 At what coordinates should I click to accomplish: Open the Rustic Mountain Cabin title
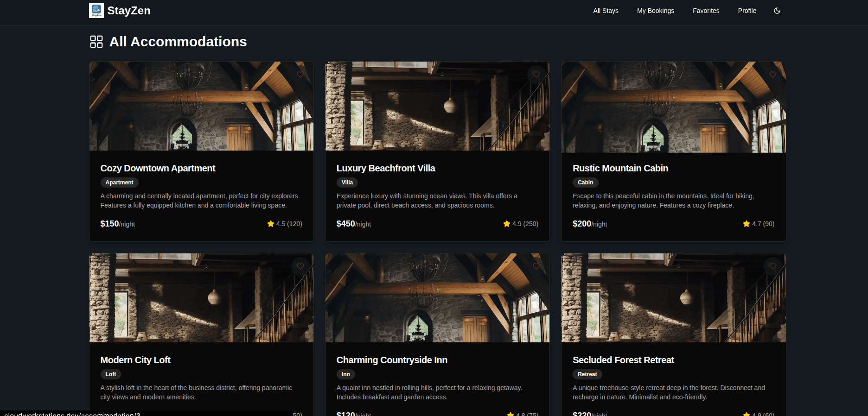pyautogui.click(x=620, y=168)
